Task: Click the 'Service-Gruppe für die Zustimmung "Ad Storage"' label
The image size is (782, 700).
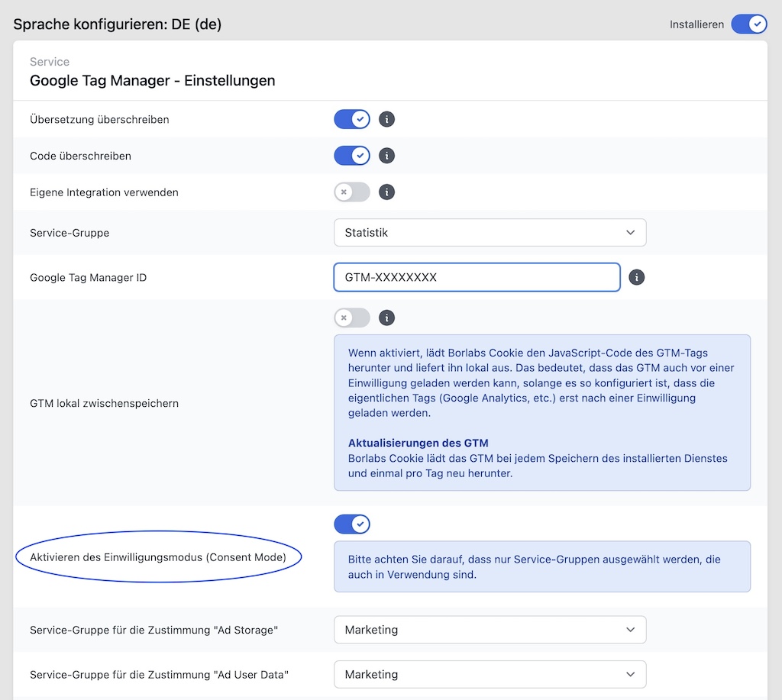Action: point(153,631)
